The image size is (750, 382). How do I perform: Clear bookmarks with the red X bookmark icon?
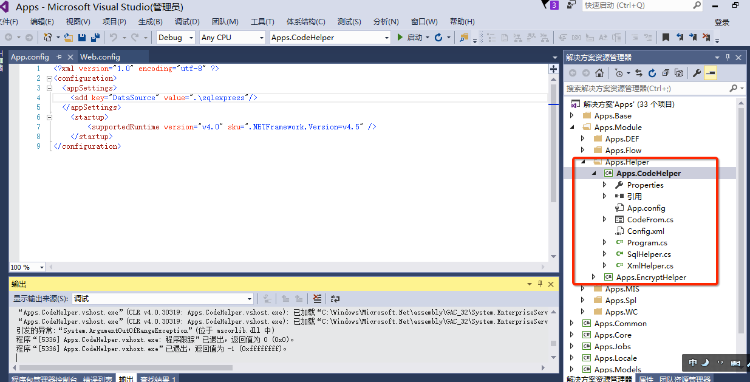click(706, 37)
